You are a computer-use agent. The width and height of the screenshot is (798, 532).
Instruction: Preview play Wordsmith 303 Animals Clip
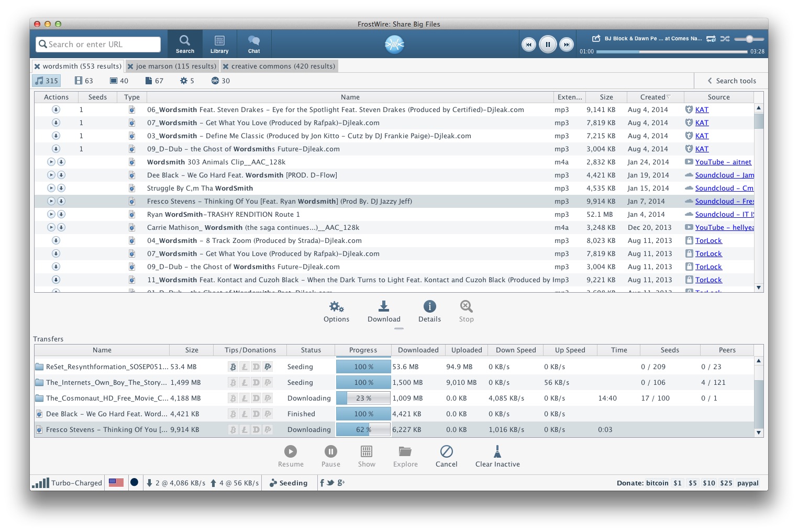pos(51,162)
